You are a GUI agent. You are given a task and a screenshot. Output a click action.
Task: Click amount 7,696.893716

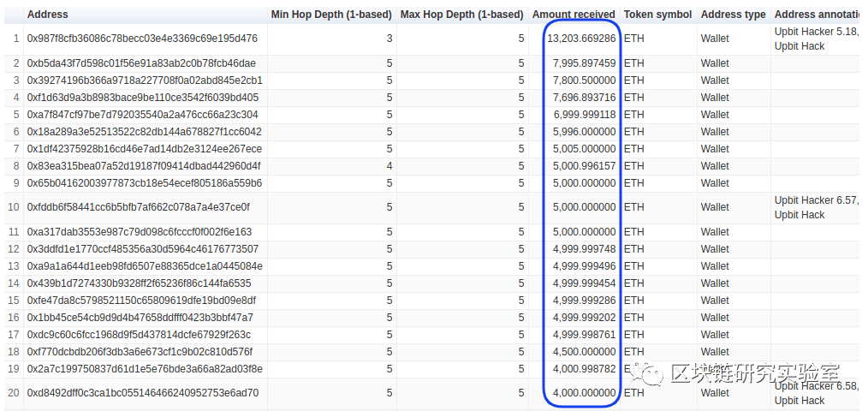pyautogui.click(x=584, y=98)
